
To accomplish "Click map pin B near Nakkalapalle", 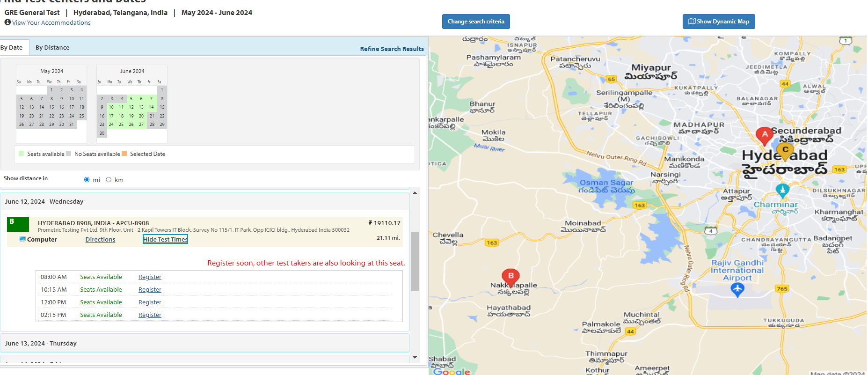I will 511,278.
